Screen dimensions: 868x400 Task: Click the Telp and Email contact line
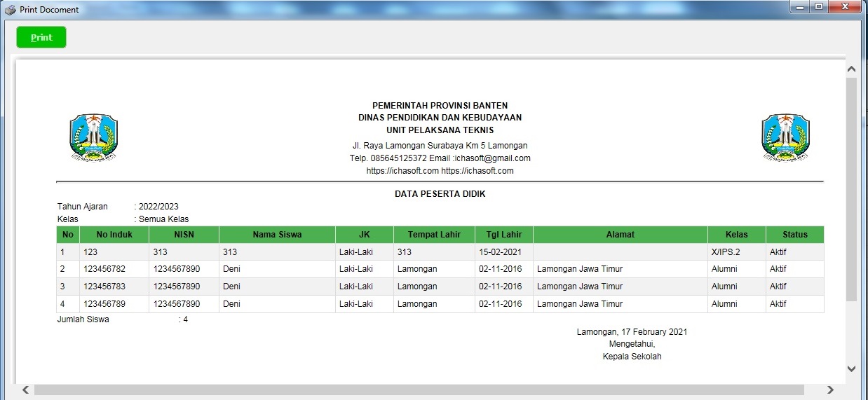click(440, 158)
